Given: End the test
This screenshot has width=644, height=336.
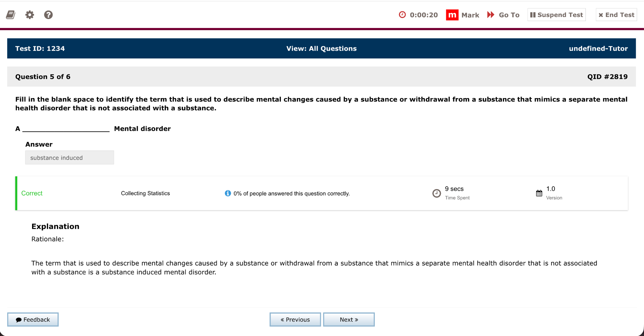Looking at the screenshot, I should 616,15.
